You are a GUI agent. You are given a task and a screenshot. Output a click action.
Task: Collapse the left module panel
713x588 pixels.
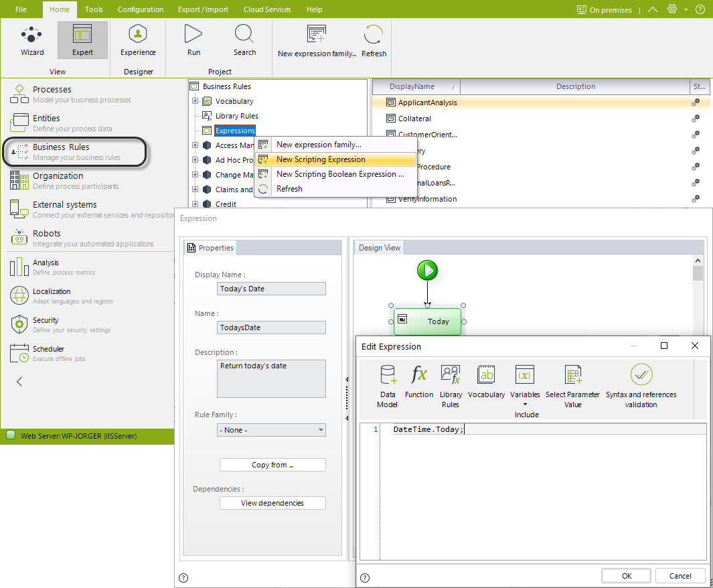(x=19, y=382)
